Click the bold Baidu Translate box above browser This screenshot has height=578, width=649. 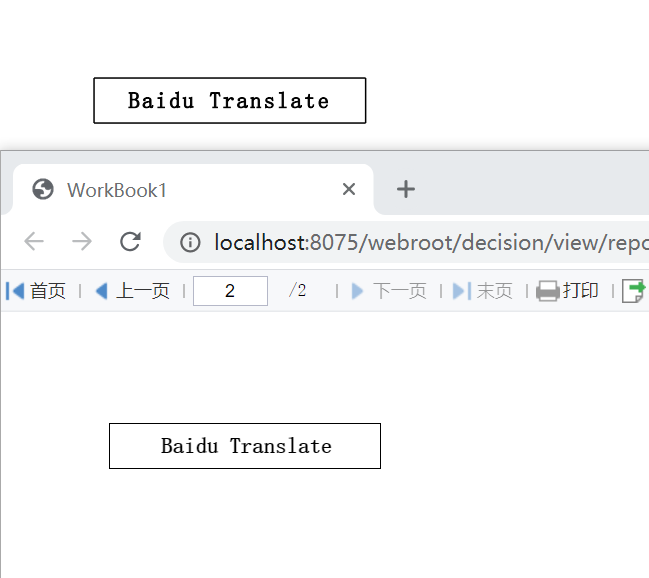pos(230,101)
